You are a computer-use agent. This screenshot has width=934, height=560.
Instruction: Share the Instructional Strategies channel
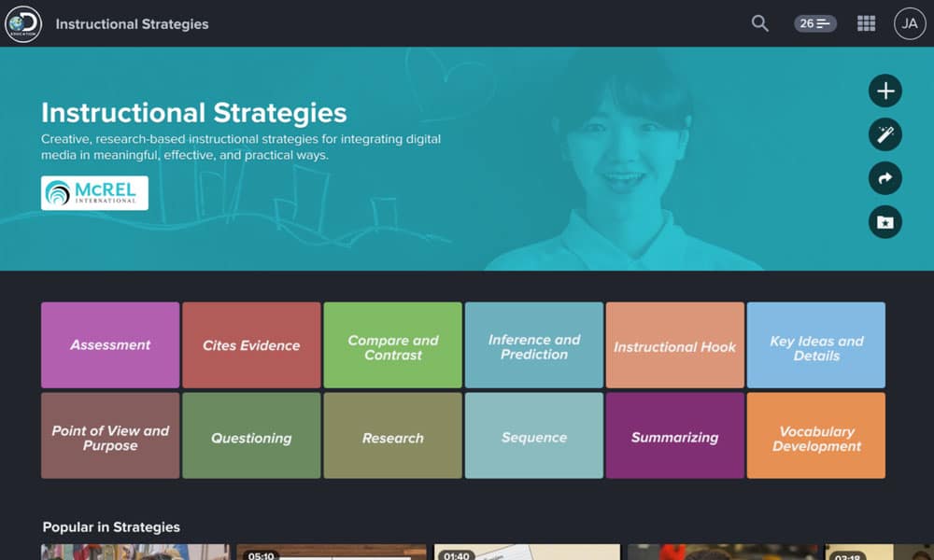(884, 177)
